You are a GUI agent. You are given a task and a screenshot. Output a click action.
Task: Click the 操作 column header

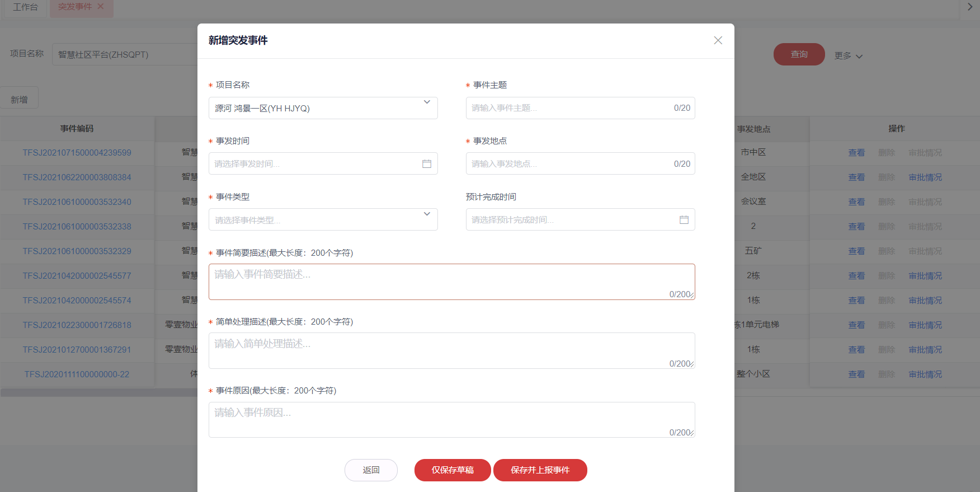point(897,129)
